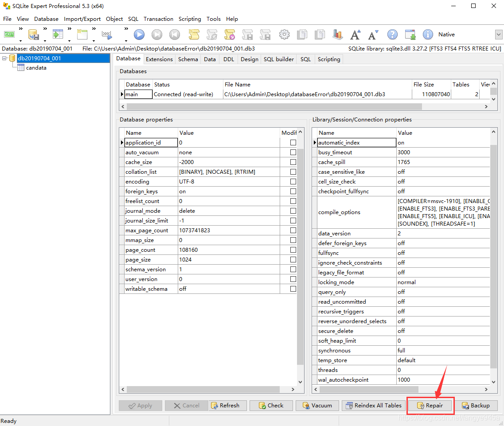Viewport: 504px width, 426px height.
Task: Select the decrease font size icon
Action: [372, 34]
